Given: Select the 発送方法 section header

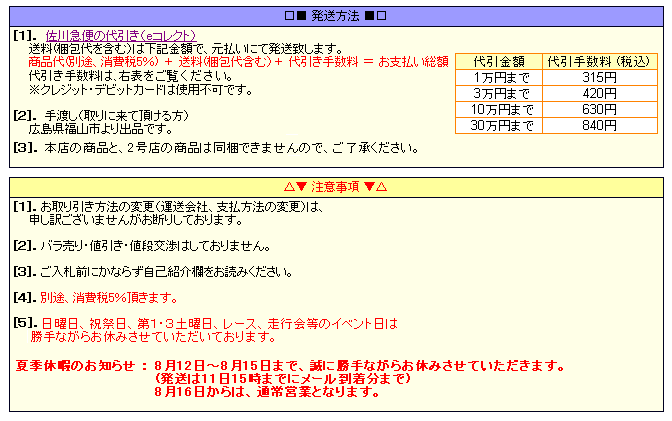Looking at the screenshot, I should tap(336, 16).
